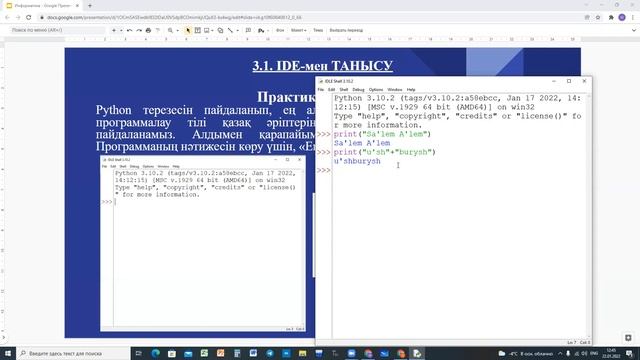Click the Выбрать переход transition button
This screenshot has width=640, height=360.
(x=346, y=30)
